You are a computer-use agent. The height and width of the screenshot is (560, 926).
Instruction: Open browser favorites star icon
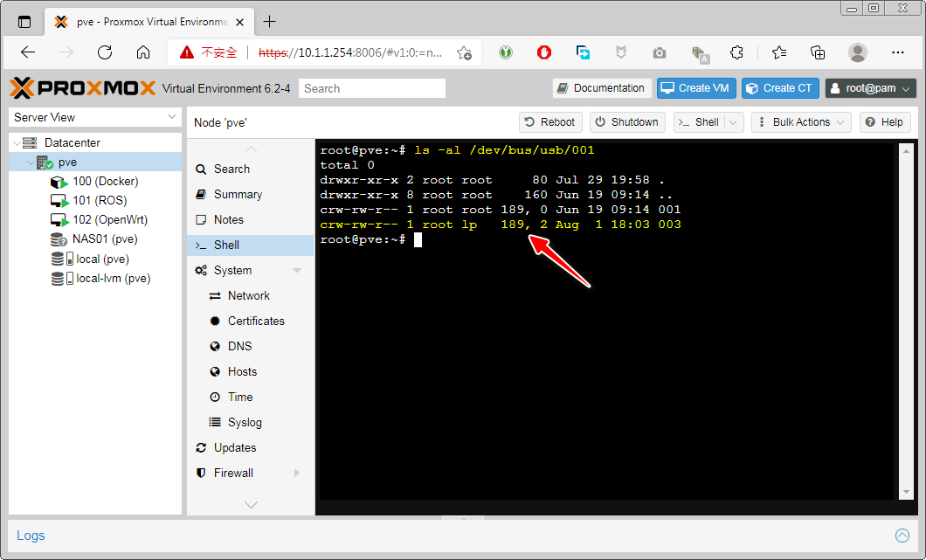(x=779, y=52)
